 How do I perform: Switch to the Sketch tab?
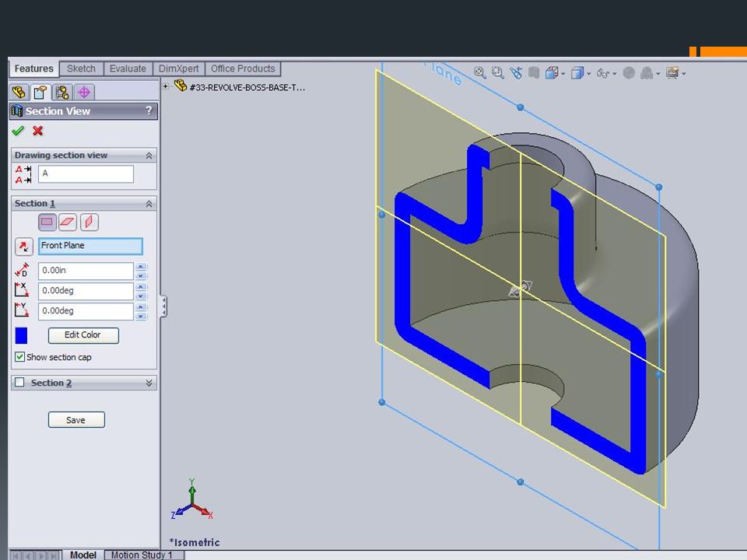click(81, 68)
